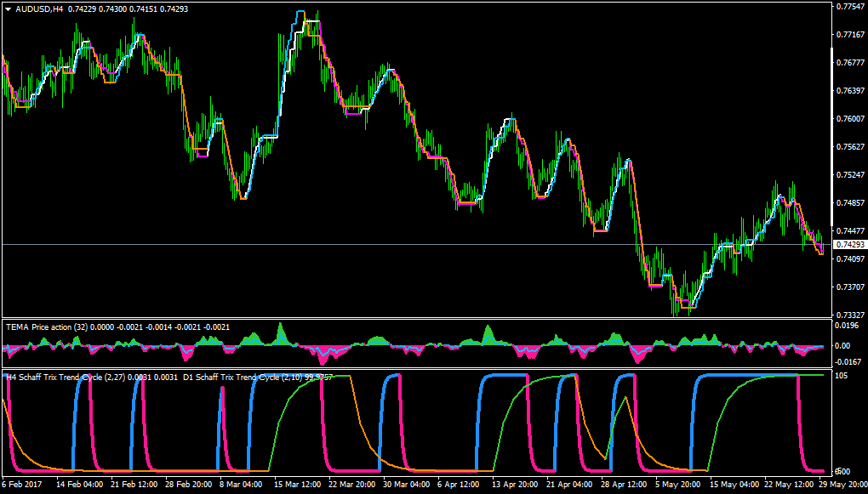868x494 pixels.
Task: Click the -0.0167 scale value of TEMA window
Action: tap(848, 362)
